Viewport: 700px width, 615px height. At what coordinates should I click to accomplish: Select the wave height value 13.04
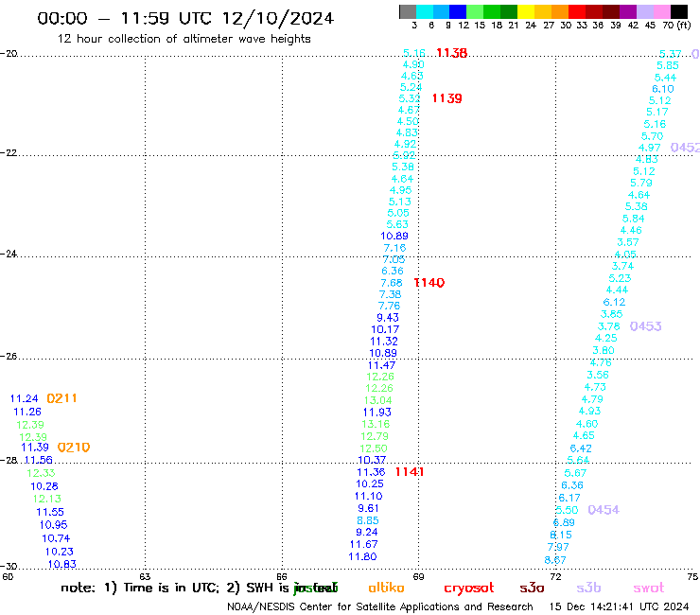pyautogui.click(x=377, y=400)
